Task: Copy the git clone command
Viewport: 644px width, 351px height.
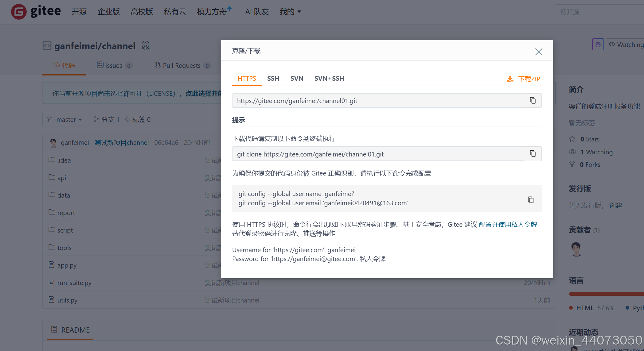Action: pyautogui.click(x=533, y=154)
